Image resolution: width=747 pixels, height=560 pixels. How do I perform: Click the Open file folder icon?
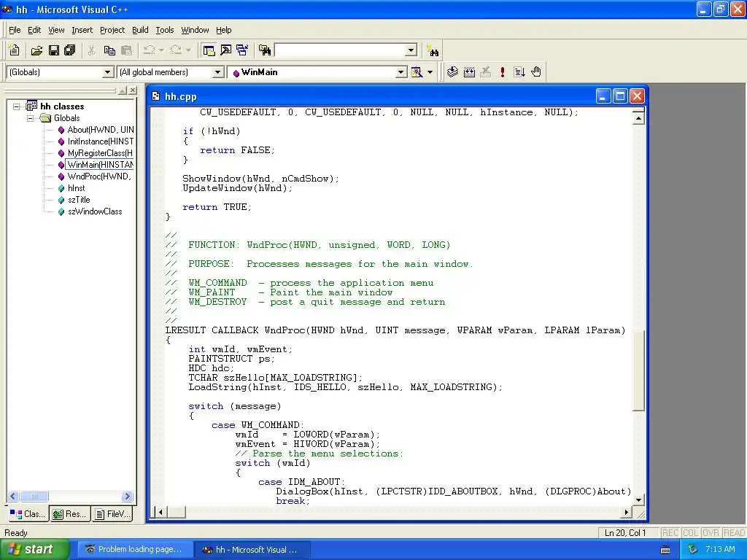(36, 50)
